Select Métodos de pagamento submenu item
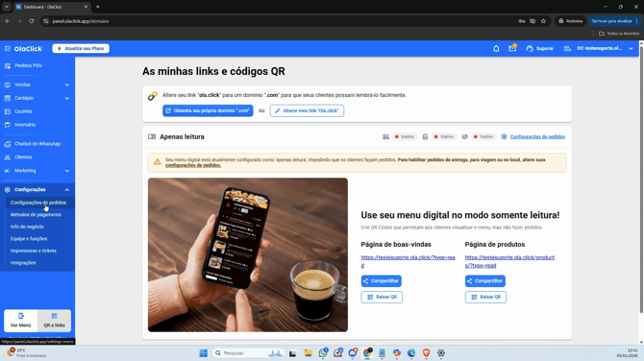Image resolution: width=644 pixels, height=361 pixels. (x=36, y=214)
